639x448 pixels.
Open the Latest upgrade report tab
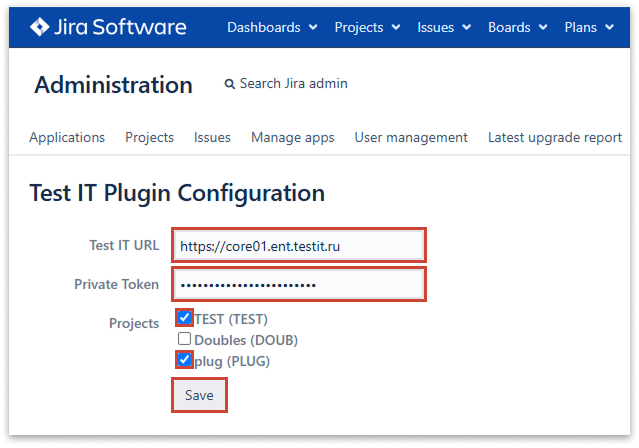click(555, 137)
